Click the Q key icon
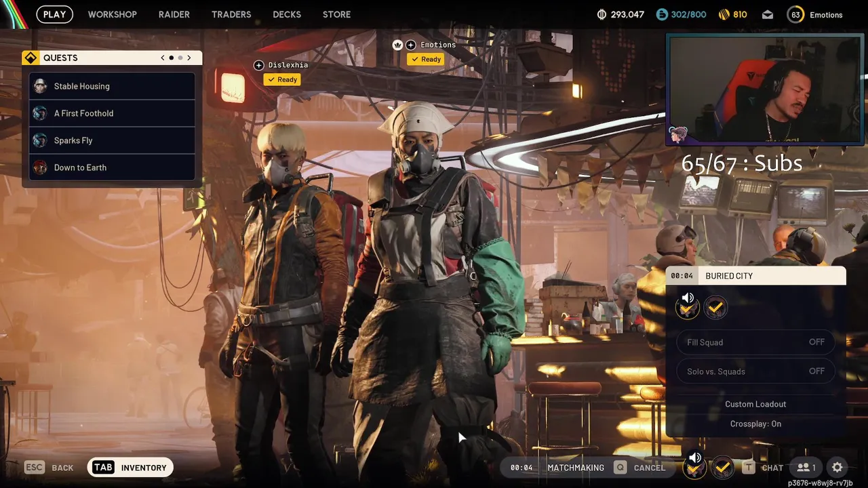Image resolution: width=868 pixels, height=488 pixels. pos(620,468)
